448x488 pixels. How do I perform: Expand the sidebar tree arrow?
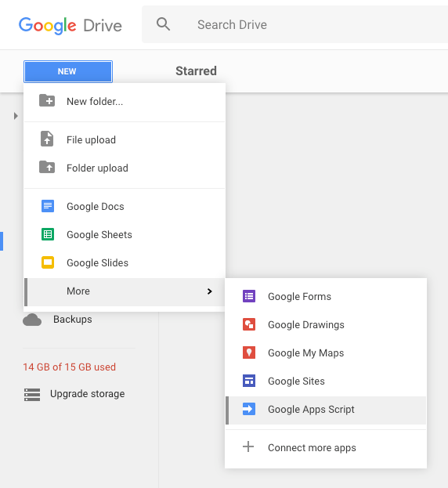click(x=16, y=116)
